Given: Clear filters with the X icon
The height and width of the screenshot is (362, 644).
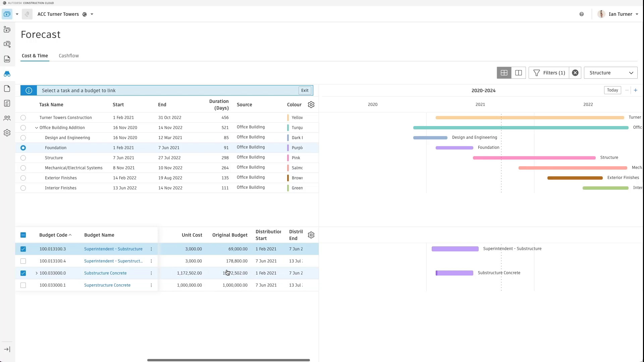Looking at the screenshot, I should click(x=575, y=73).
